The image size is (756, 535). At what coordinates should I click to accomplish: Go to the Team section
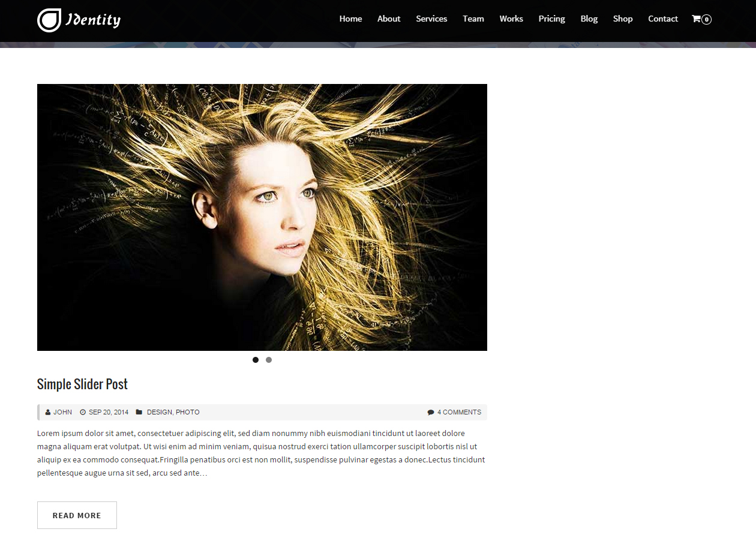coord(473,19)
